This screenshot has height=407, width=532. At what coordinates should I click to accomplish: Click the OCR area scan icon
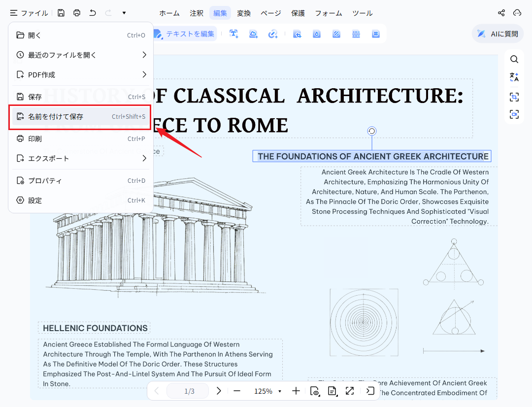click(514, 97)
